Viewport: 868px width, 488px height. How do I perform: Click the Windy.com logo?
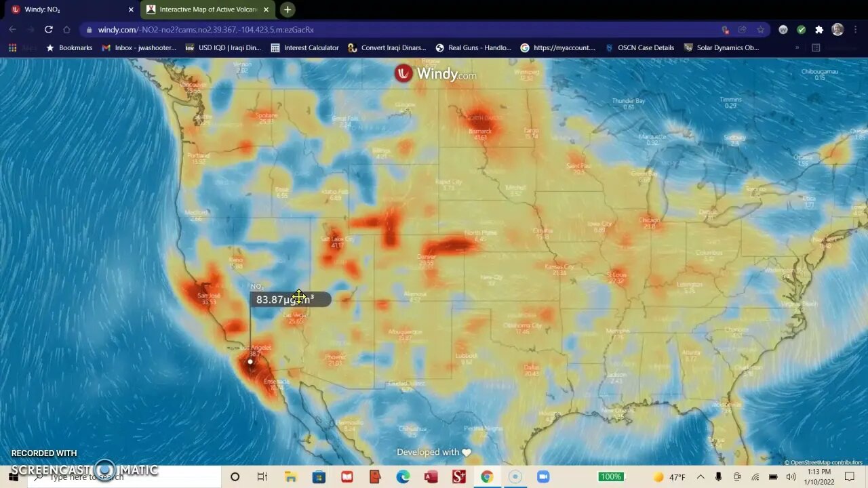435,74
